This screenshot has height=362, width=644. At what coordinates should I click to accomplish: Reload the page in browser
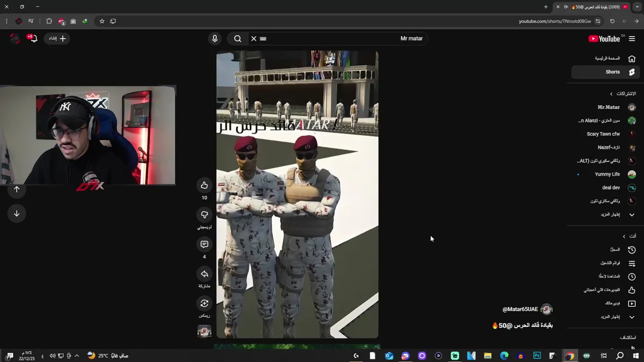coord(612,21)
